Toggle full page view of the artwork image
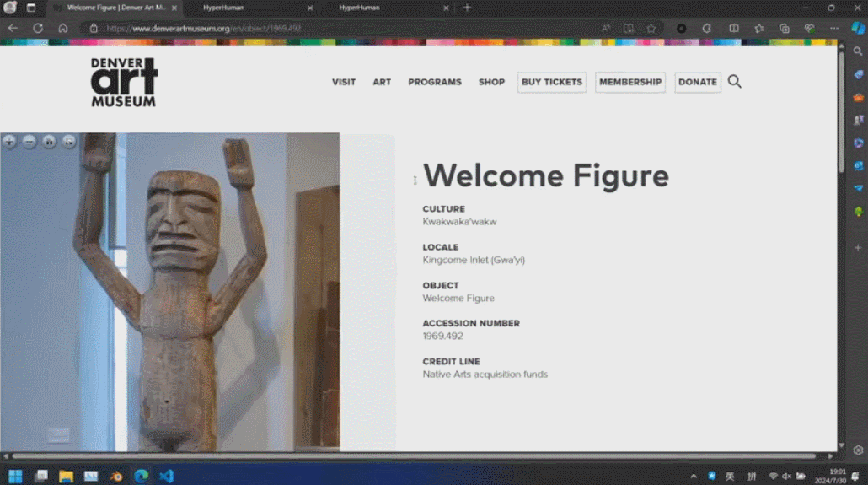Screen dimensions: 868x485 (x=68, y=142)
